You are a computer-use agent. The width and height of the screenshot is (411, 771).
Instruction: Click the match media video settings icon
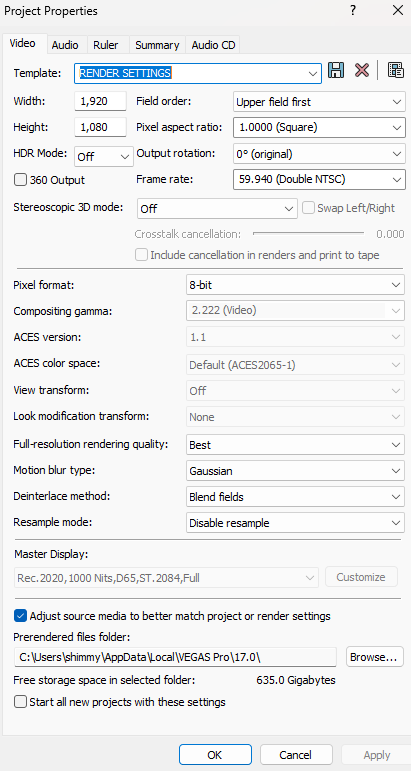pyautogui.click(x=395, y=70)
